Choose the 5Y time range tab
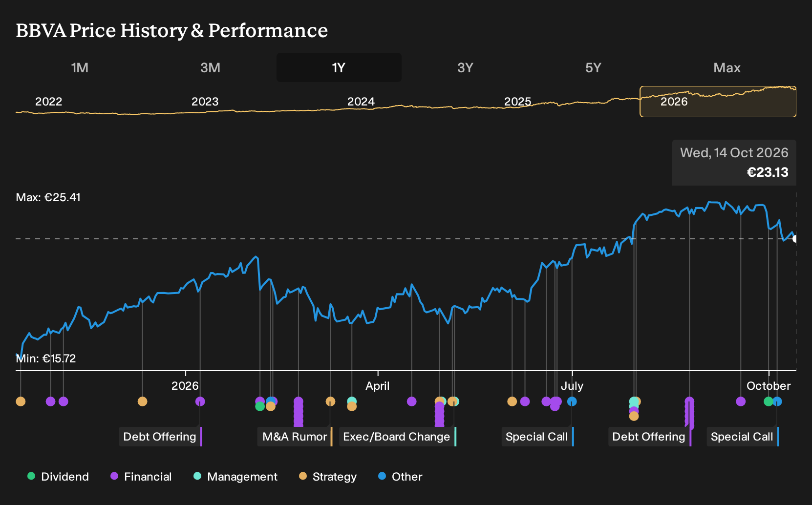 593,67
